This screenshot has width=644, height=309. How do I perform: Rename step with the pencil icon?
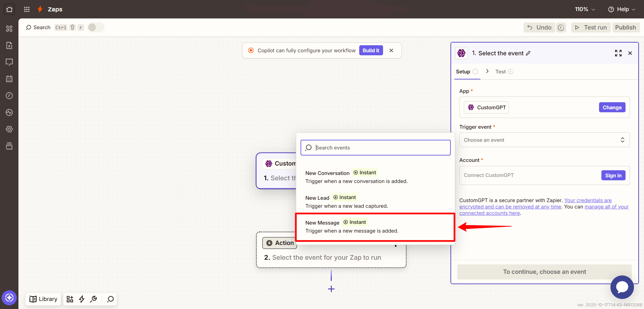pyautogui.click(x=528, y=53)
